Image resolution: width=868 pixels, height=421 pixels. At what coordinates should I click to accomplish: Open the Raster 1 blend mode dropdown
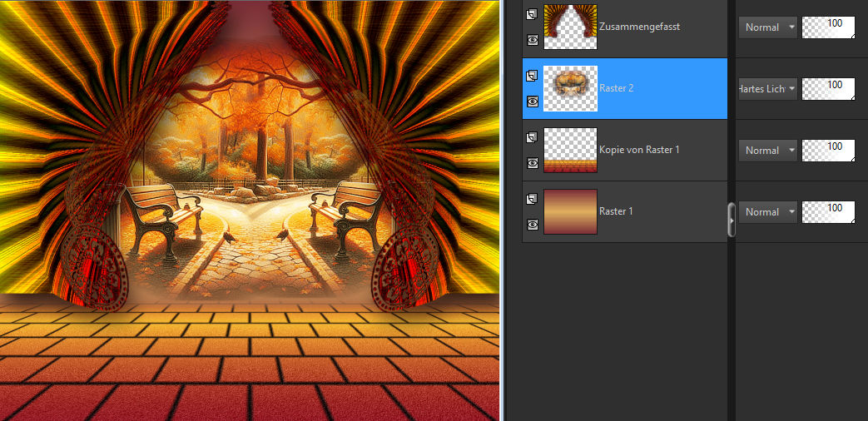pos(766,212)
